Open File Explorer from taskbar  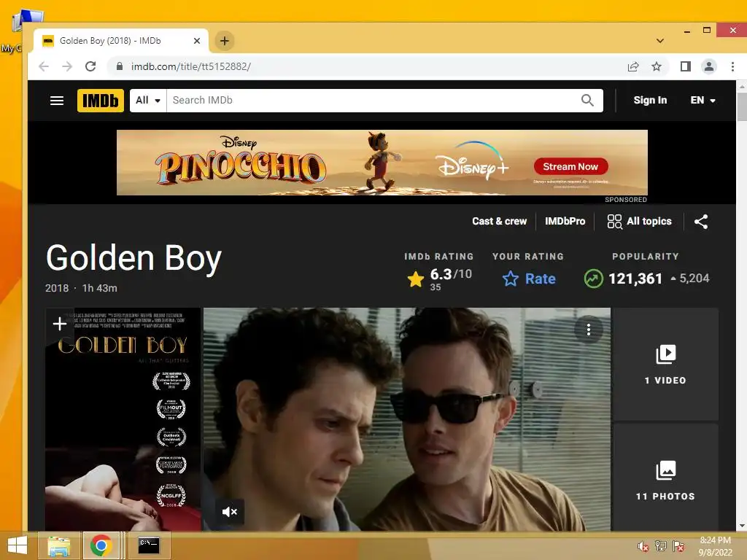[58, 545]
